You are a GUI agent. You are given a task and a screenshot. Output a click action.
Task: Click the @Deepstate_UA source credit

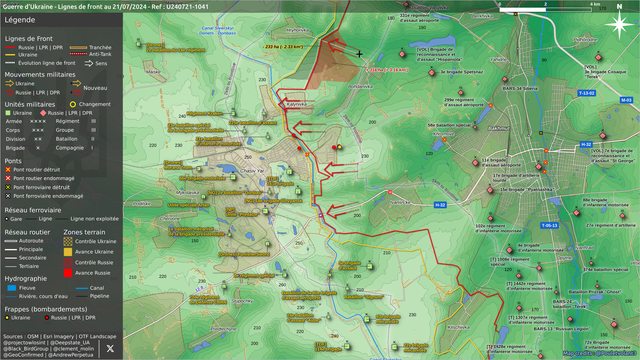coord(71,342)
